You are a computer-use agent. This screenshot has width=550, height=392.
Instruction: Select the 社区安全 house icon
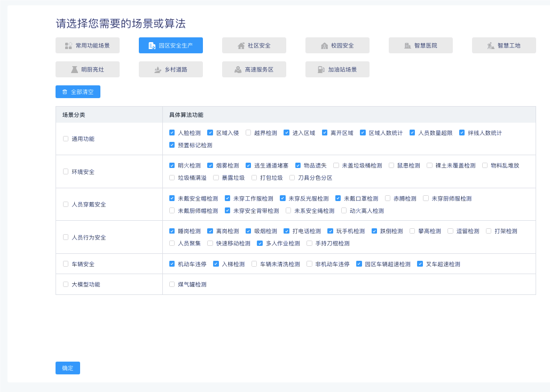click(x=241, y=46)
